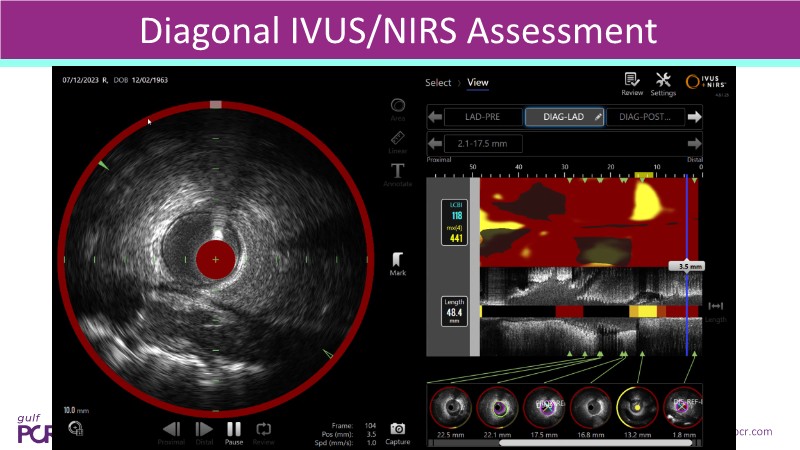Pause the IVUS playback

(x=234, y=430)
